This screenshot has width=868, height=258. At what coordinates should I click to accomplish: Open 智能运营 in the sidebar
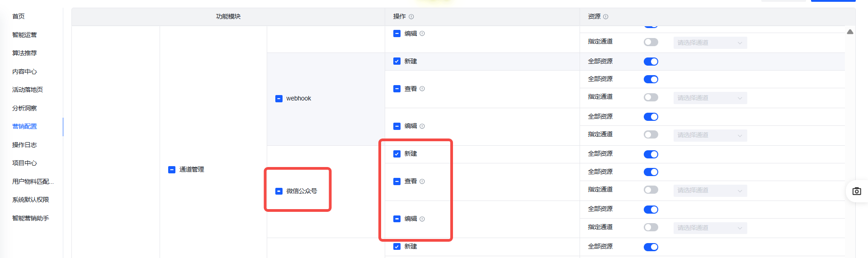pos(24,35)
